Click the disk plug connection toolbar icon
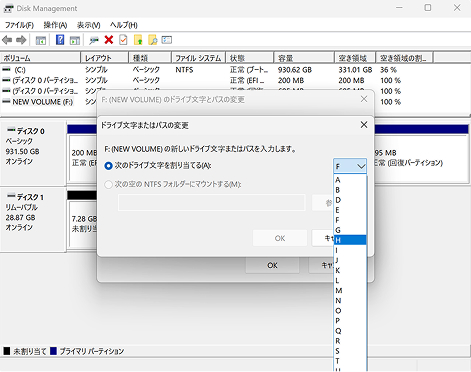Screen dimensions: 471x372 click(94, 40)
